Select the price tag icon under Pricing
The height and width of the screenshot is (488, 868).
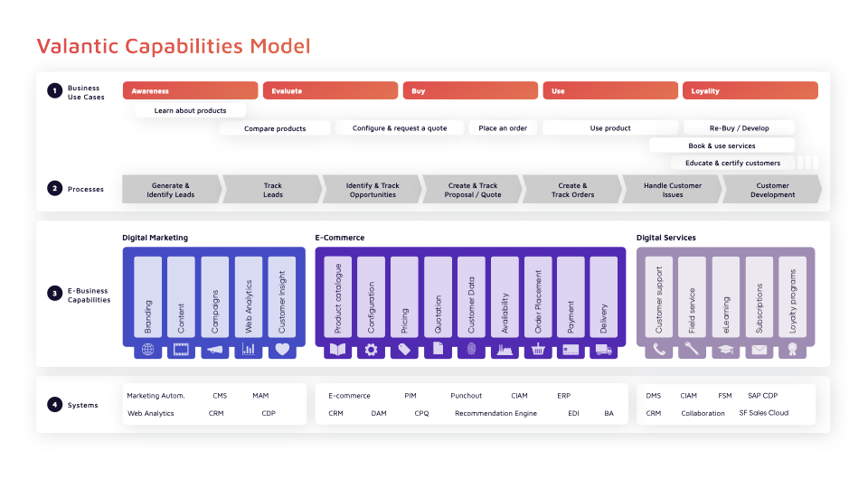404,349
